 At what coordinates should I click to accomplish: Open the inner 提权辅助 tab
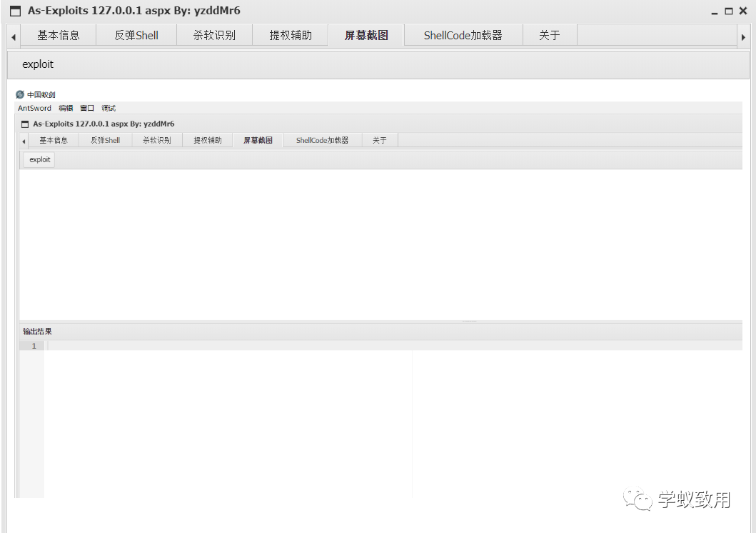pyautogui.click(x=207, y=140)
